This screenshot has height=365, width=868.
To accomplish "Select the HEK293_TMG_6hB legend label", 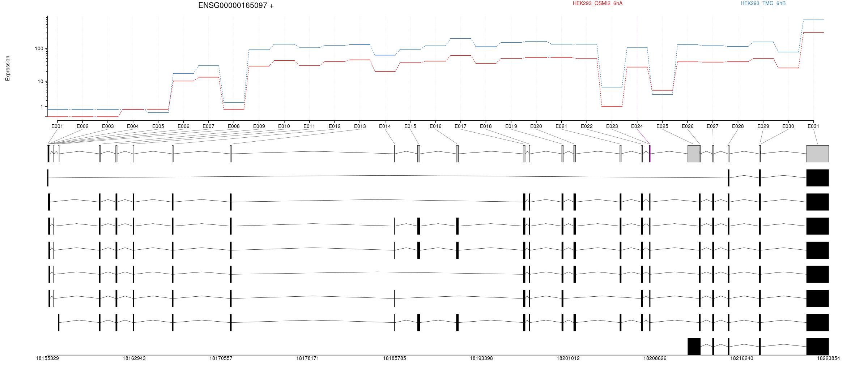I will 763,3.
